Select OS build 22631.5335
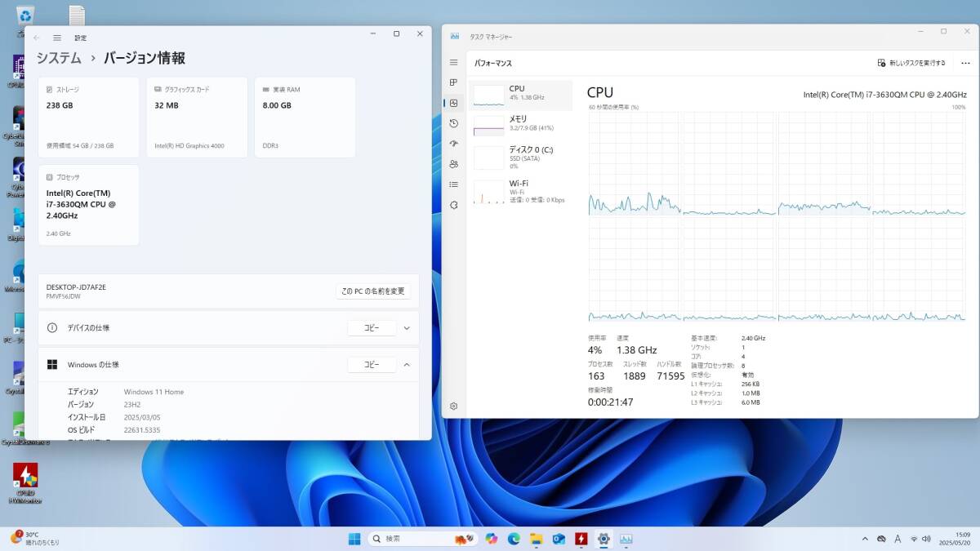The image size is (980, 551). point(142,429)
